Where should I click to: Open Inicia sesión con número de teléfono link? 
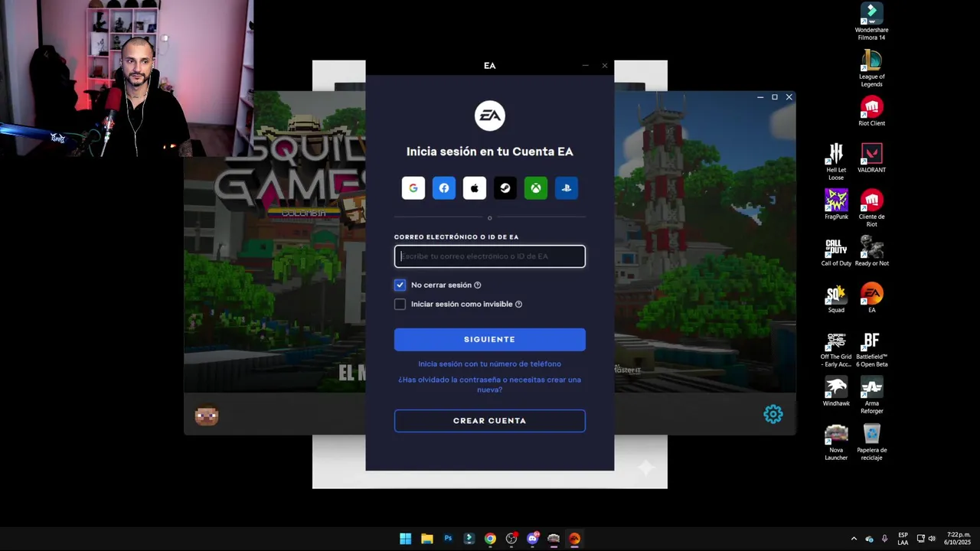click(490, 364)
